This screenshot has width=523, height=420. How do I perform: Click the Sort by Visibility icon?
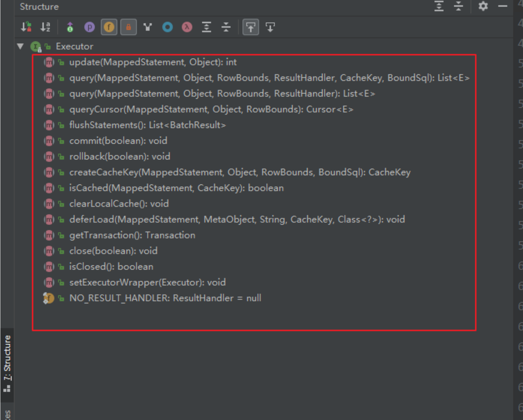[26, 27]
